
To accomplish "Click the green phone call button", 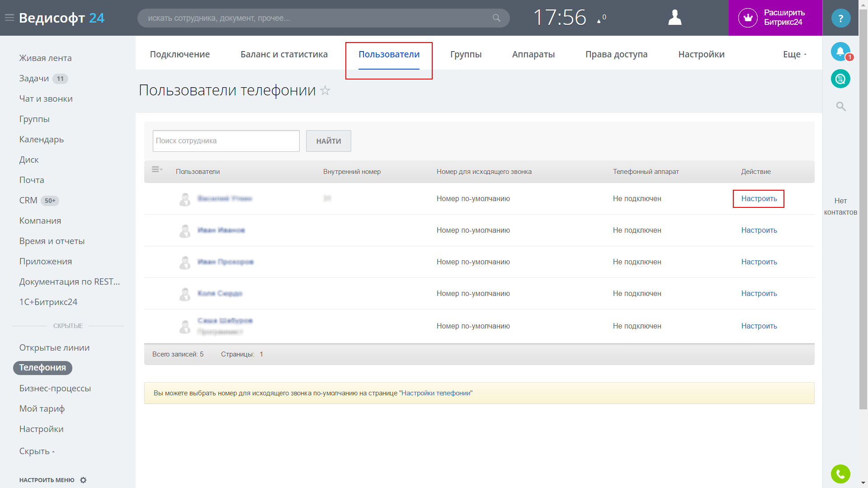I will 840,474.
